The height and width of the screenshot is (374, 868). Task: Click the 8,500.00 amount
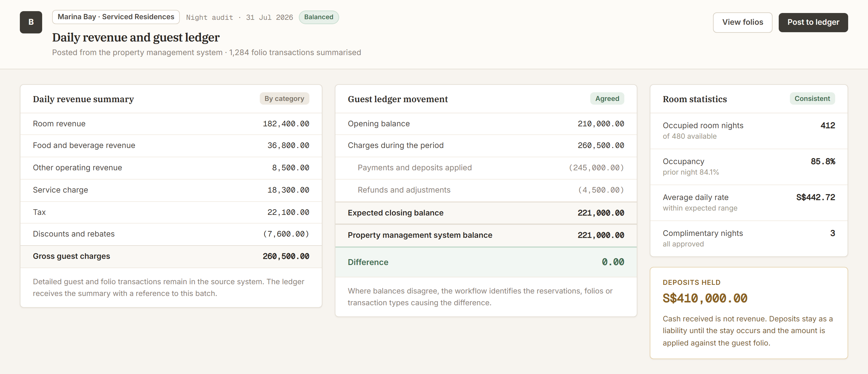pos(290,167)
